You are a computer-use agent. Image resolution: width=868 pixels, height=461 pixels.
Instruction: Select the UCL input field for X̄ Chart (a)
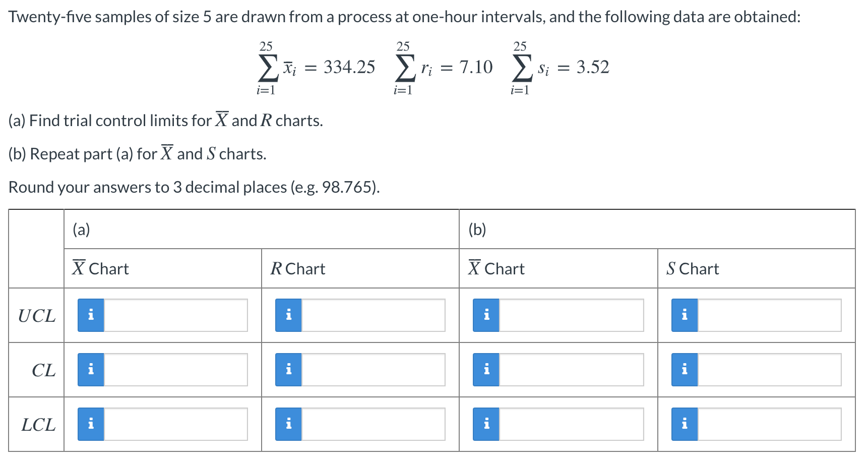[x=176, y=315]
